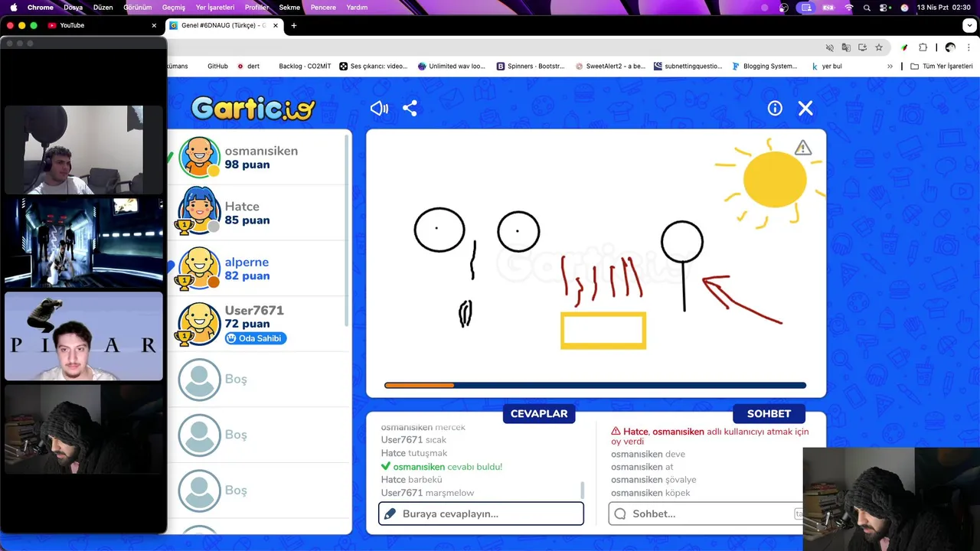The image size is (980, 551).
Task: Select the SOHBET tab label
Action: point(769,413)
